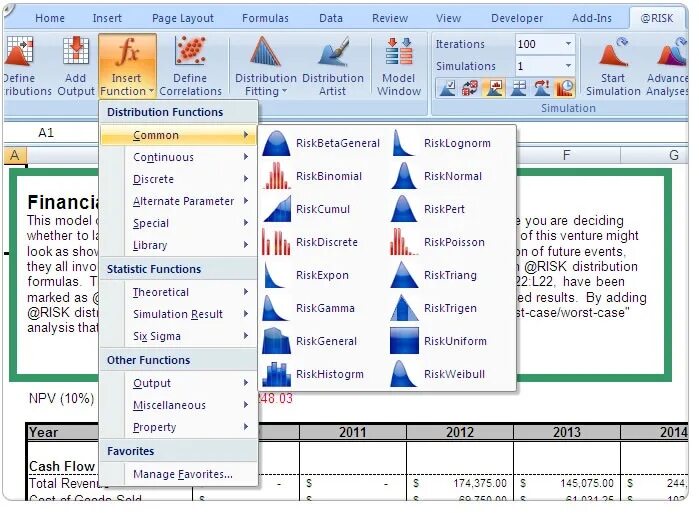Launch the Distribution Artist
This screenshot has height=513, width=699.
tap(333, 66)
